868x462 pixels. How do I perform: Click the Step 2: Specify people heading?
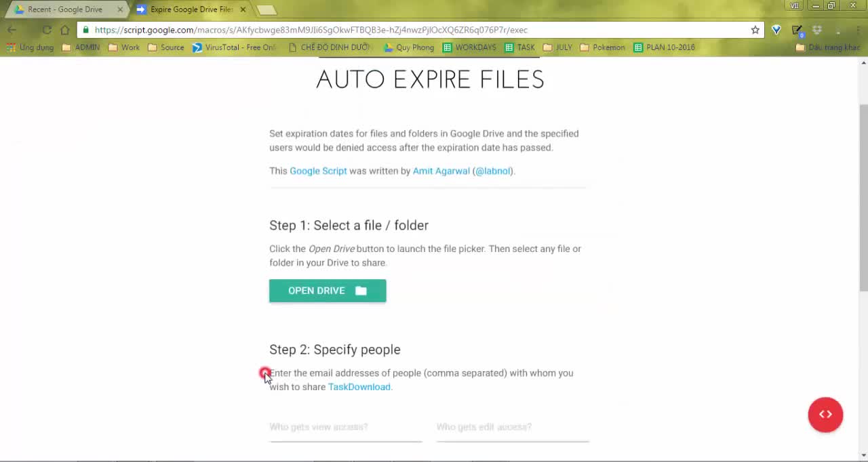[334, 350]
